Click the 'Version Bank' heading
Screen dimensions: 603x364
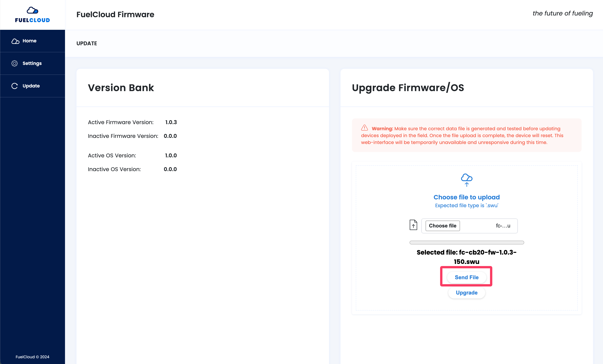click(x=121, y=88)
